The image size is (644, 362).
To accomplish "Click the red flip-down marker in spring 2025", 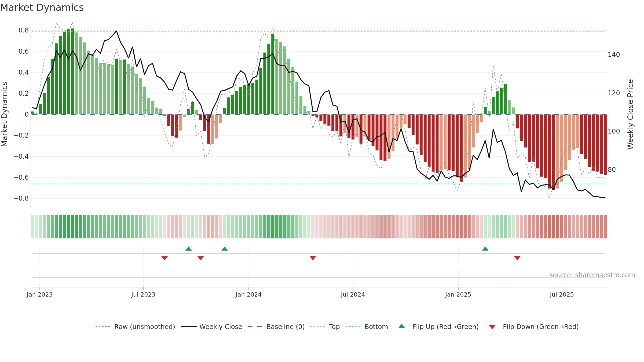I will [517, 258].
